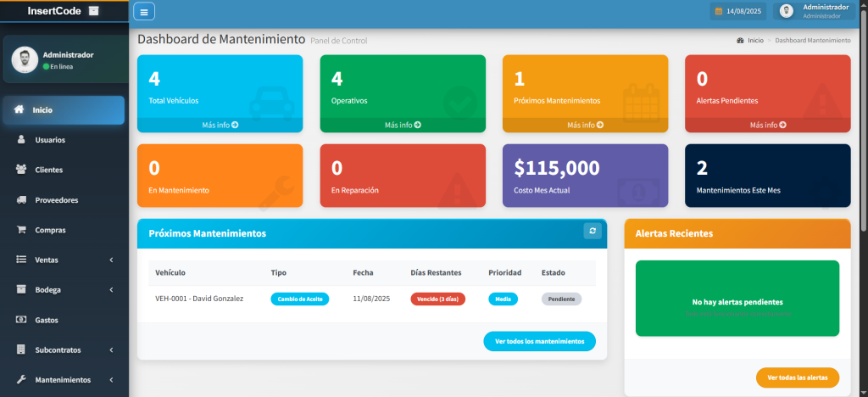This screenshot has width=868, height=397.
Task: Click the Proveedores truck icon
Action: point(21,200)
